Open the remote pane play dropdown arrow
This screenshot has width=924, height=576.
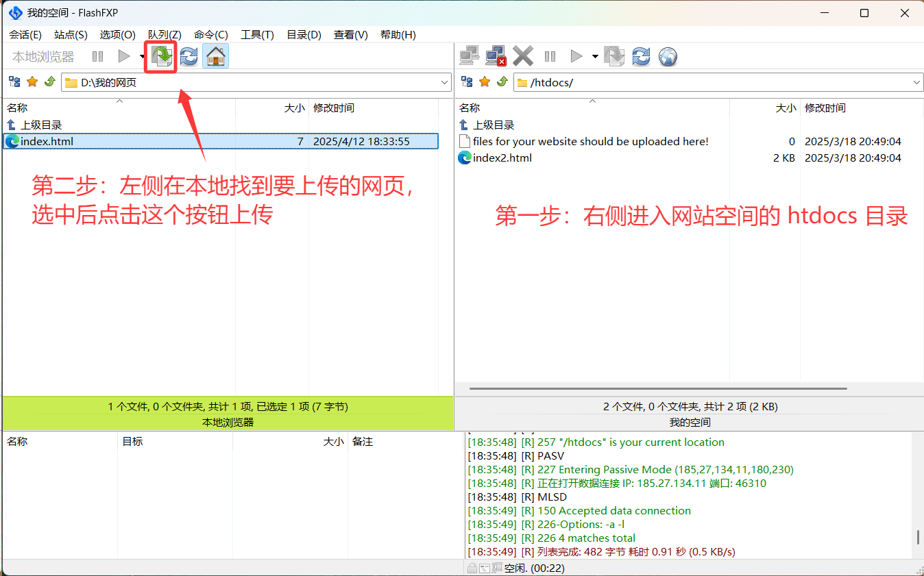click(595, 56)
